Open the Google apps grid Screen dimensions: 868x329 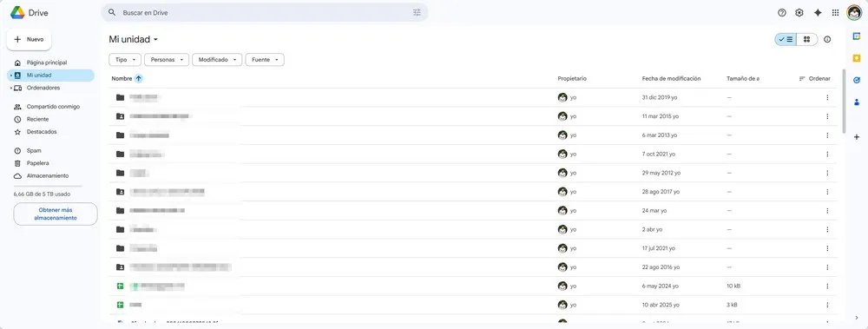[835, 12]
